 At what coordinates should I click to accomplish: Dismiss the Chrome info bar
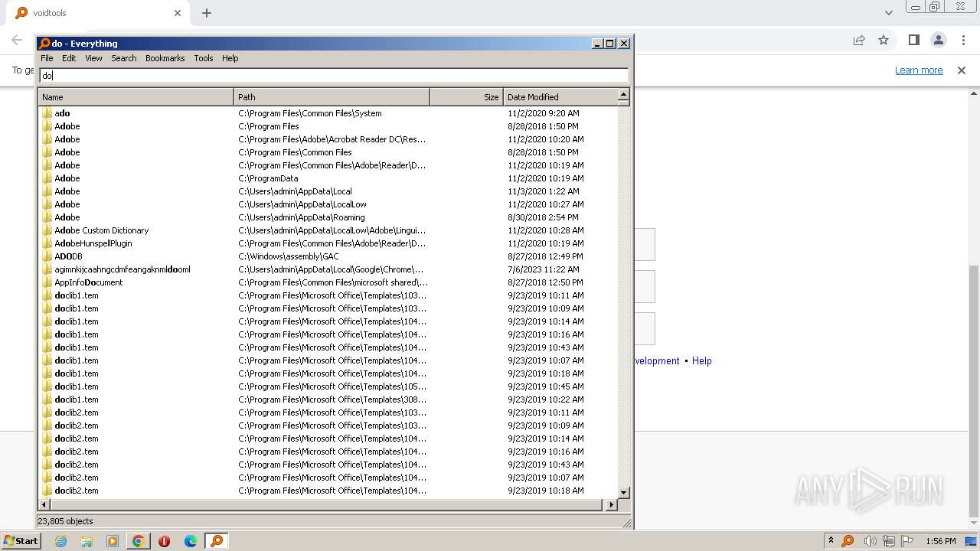[x=962, y=70]
